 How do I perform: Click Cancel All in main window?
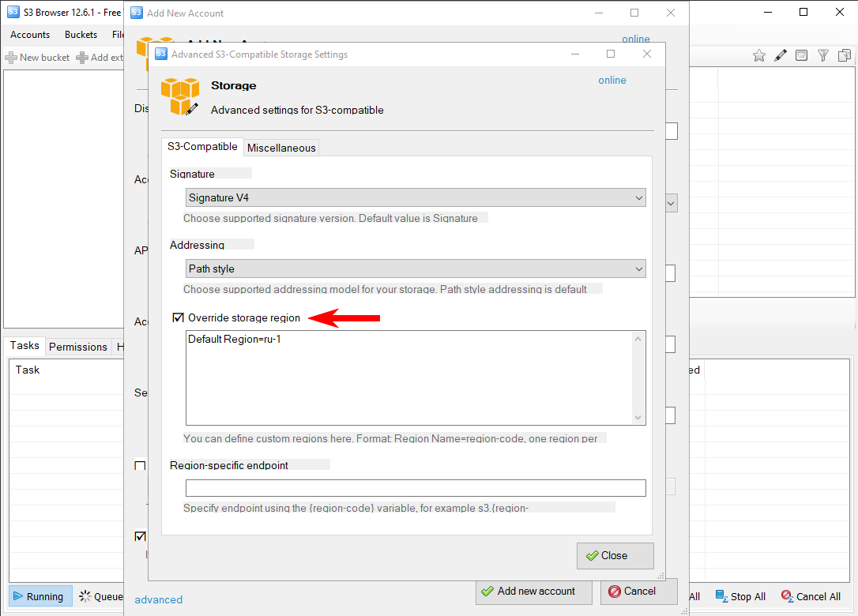[811, 596]
